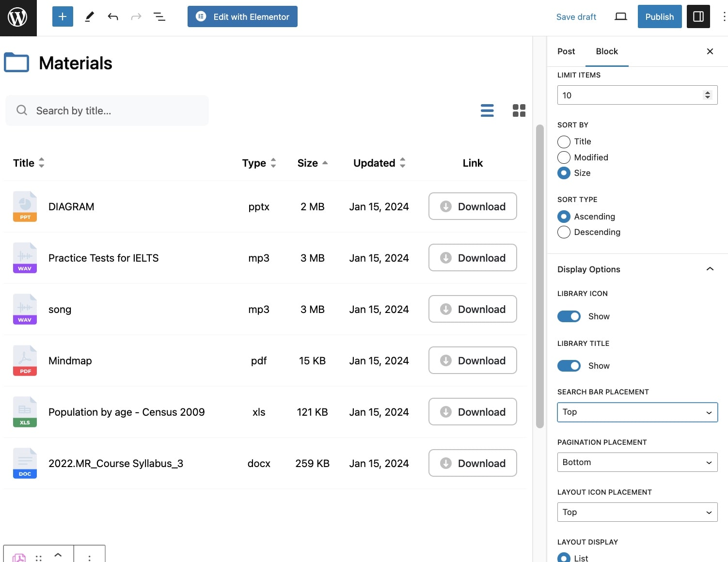
Task: Select the Modified sort by radio
Action: pos(564,157)
